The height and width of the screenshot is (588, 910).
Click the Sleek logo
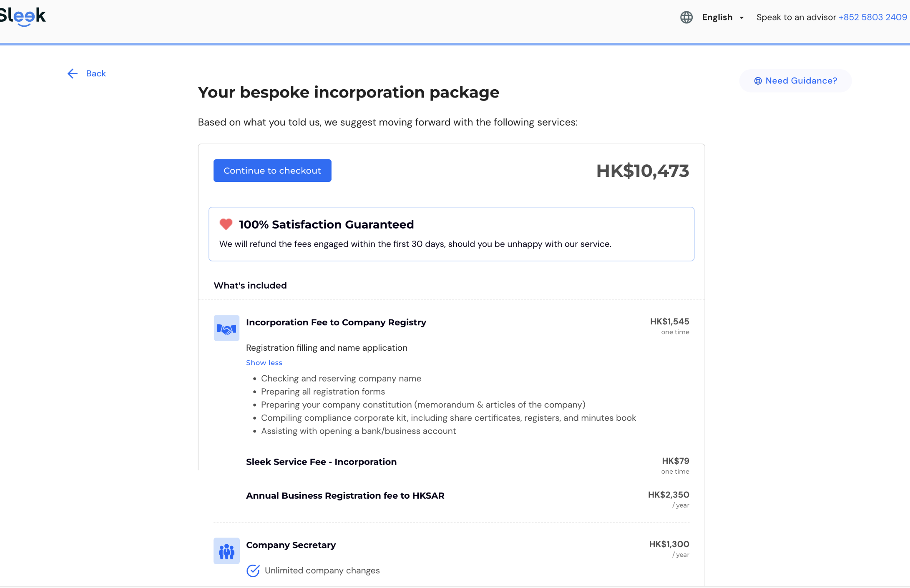pos(23,17)
